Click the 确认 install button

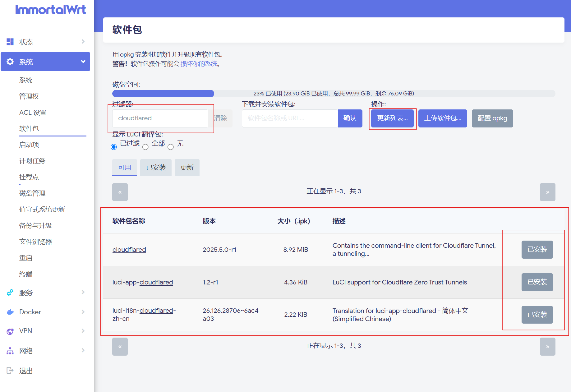pyautogui.click(x=350, y=118)
